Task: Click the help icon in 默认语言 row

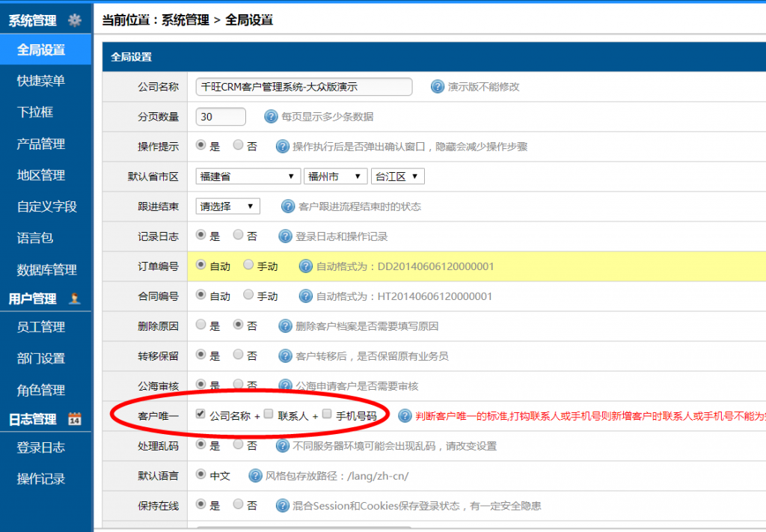Action: [x=255, y=475]
